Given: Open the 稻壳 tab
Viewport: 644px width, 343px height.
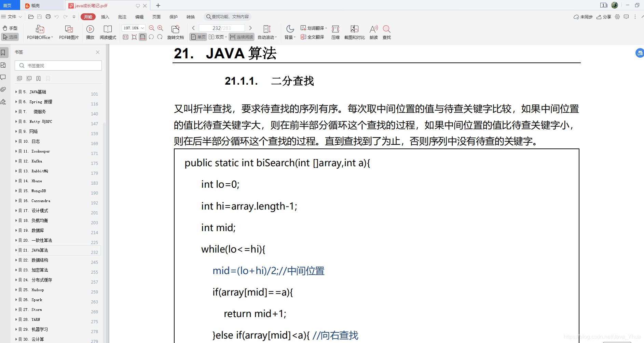Looking at the screenshot, I should click(x=42, y=5).
